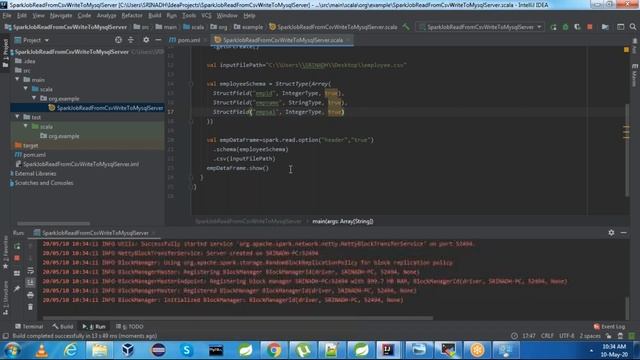Open the Build tool window
The image size is (640, 360).
click(63, 327)
